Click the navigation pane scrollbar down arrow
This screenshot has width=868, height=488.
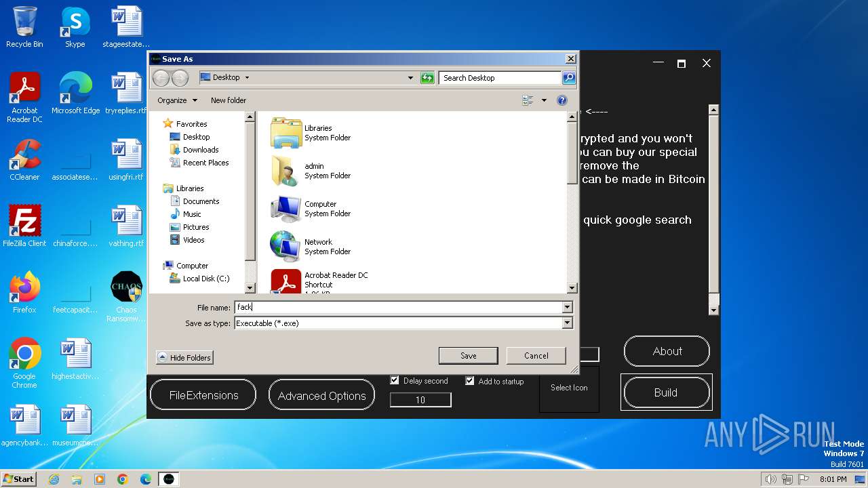250,288
